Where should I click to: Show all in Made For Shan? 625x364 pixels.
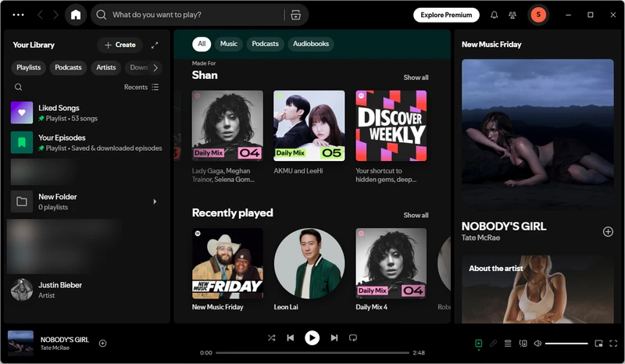pos(416,77)
